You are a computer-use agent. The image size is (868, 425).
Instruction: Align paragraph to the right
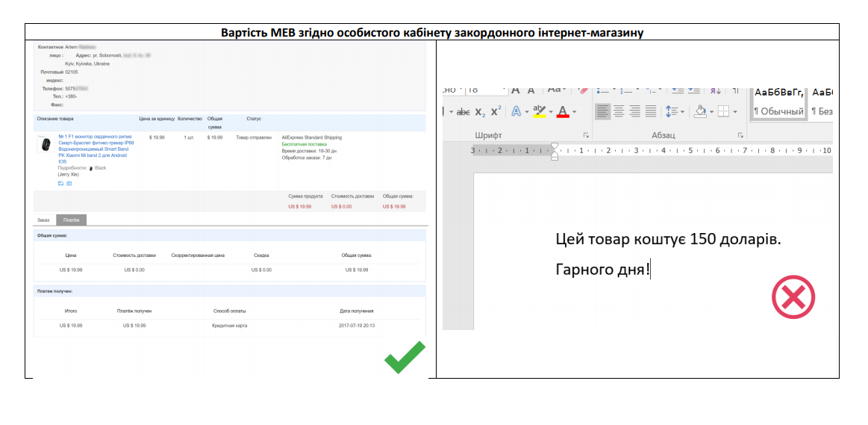[x=635, y=111]
